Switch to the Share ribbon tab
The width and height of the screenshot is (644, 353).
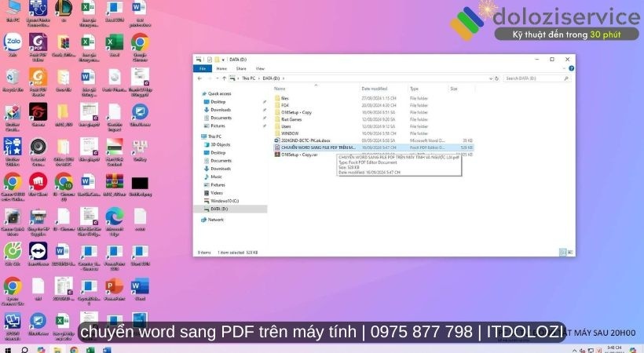coord(241,68)
